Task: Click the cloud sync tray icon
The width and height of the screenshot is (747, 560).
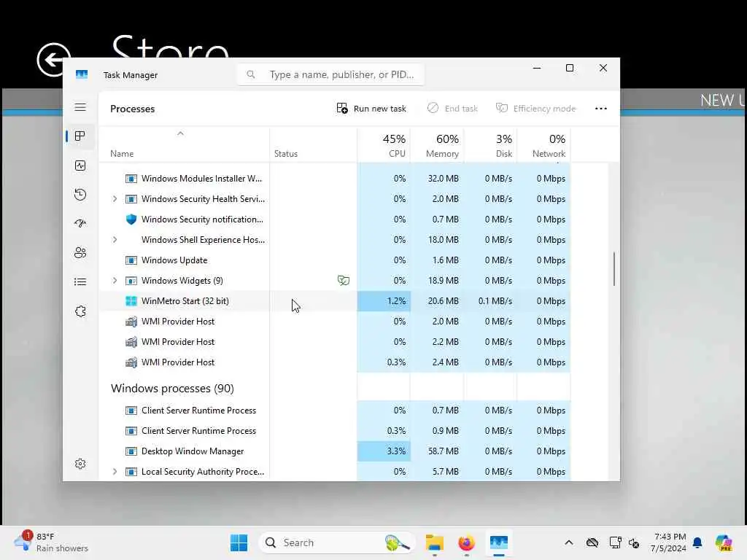Action: click(592, 542)
